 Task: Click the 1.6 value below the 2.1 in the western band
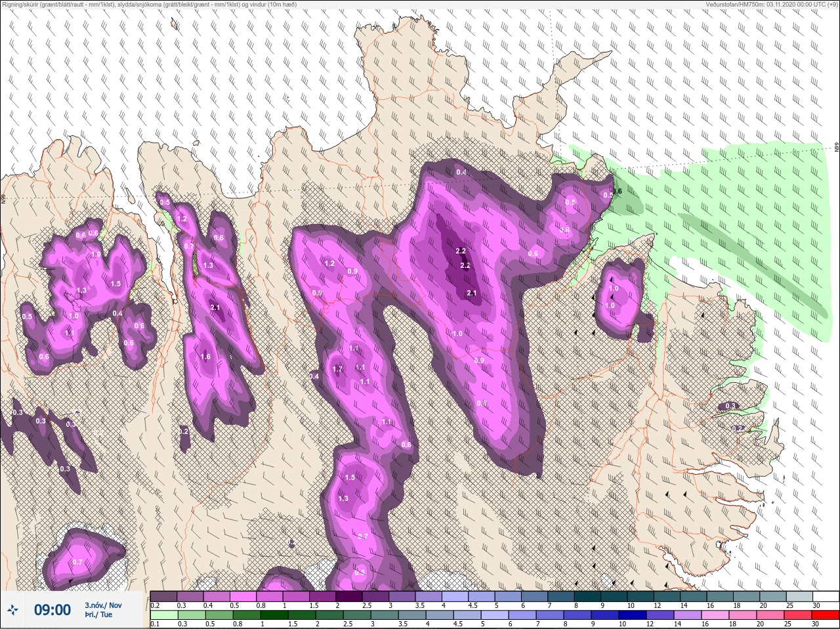(x=205, y=357)
